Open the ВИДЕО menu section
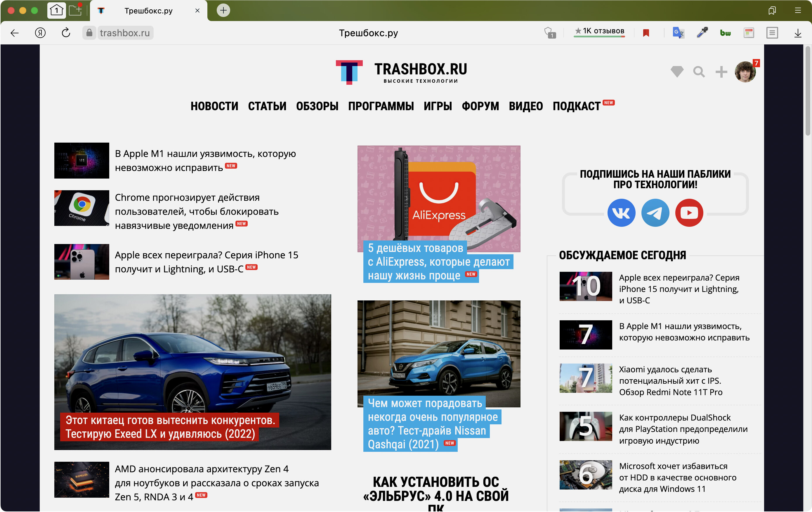 (x=526, y=106)
